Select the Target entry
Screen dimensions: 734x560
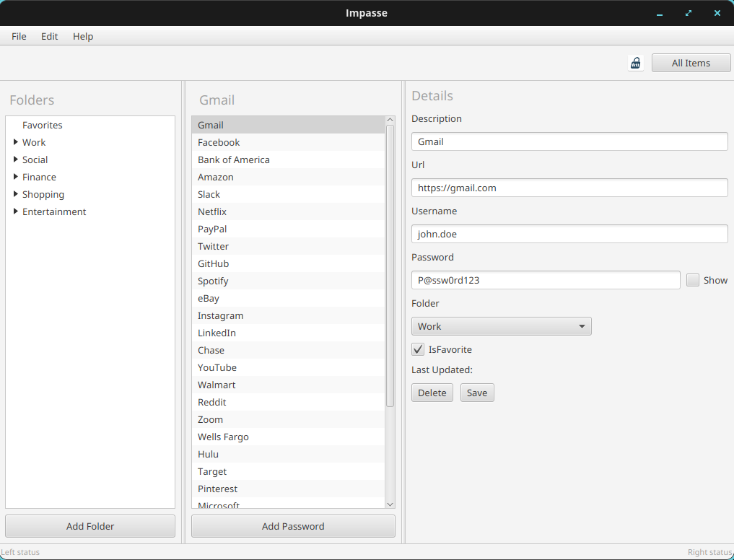(x=288, y=471)
